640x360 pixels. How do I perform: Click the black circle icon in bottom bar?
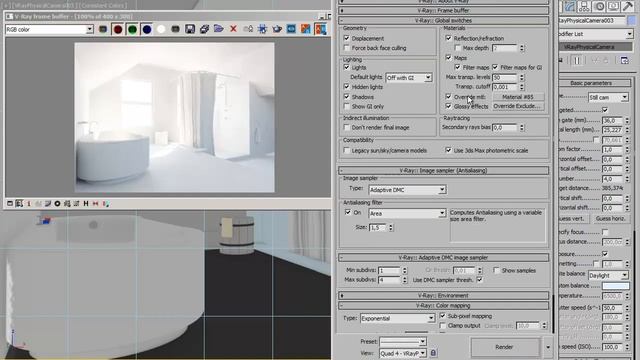[x=57, y=203]
